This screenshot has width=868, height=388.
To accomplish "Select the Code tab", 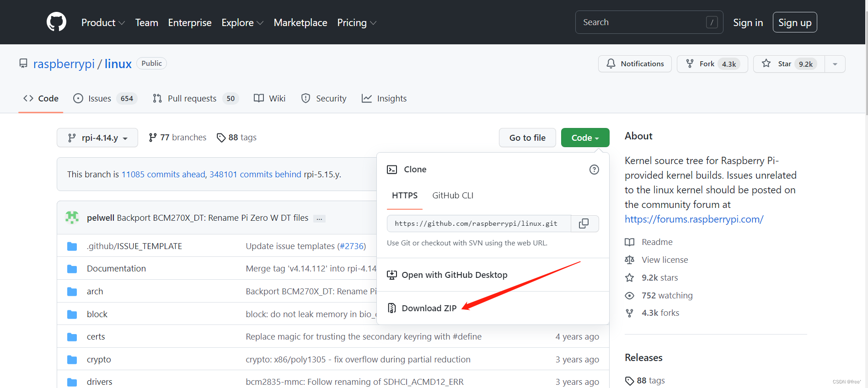I will pyautogui.click(x=41, y=98).
